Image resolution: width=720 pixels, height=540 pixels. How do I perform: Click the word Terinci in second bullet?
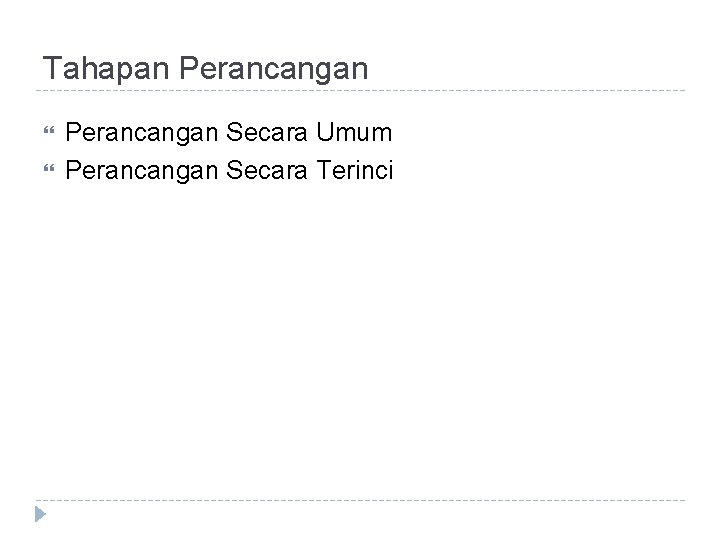354,170
